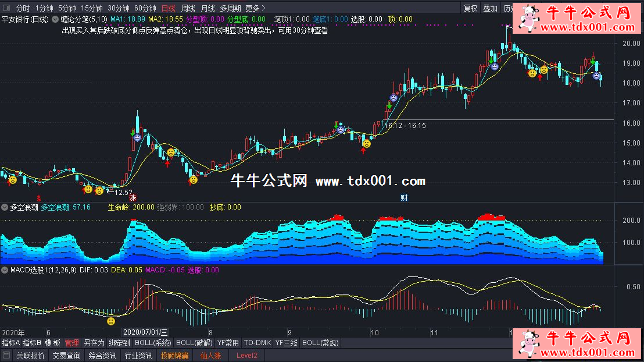Click the 12.52 low price label
The width and height of the screenshot is (644, 362).
point(123,192)
